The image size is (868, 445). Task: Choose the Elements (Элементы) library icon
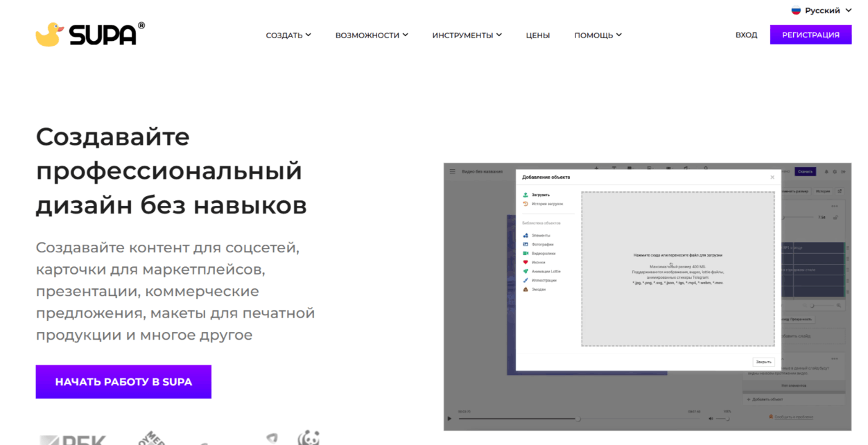(526, 236)
